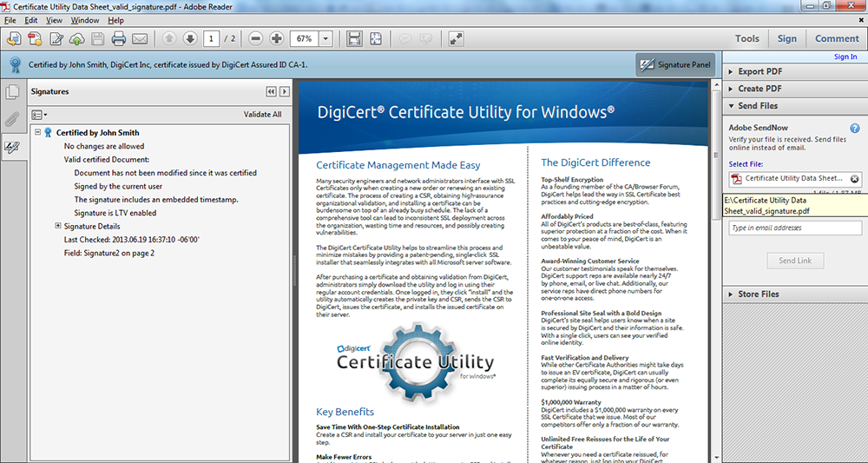Go to next page with down arrow
868x463 pixels.
pos(190,39)
